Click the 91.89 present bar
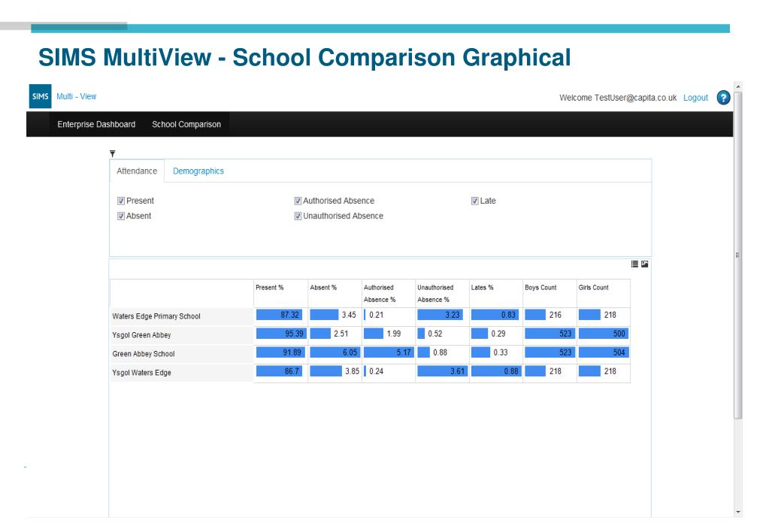Image resolution: width=769 pixels, height=532 pixels. 280,352
